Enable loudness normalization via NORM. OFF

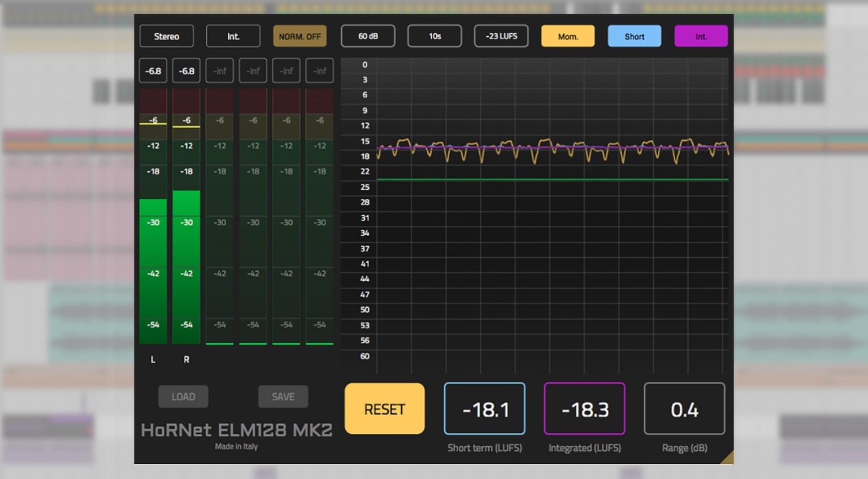click(300, 36)
